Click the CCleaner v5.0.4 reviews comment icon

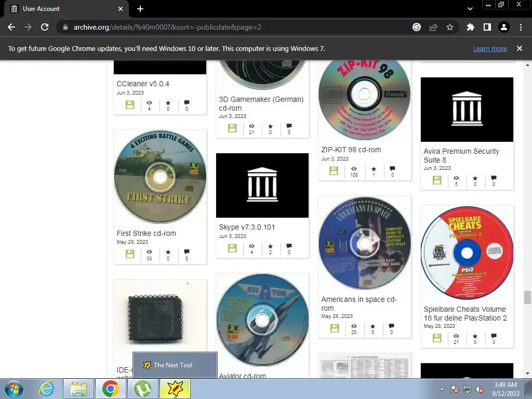[187, 103]
